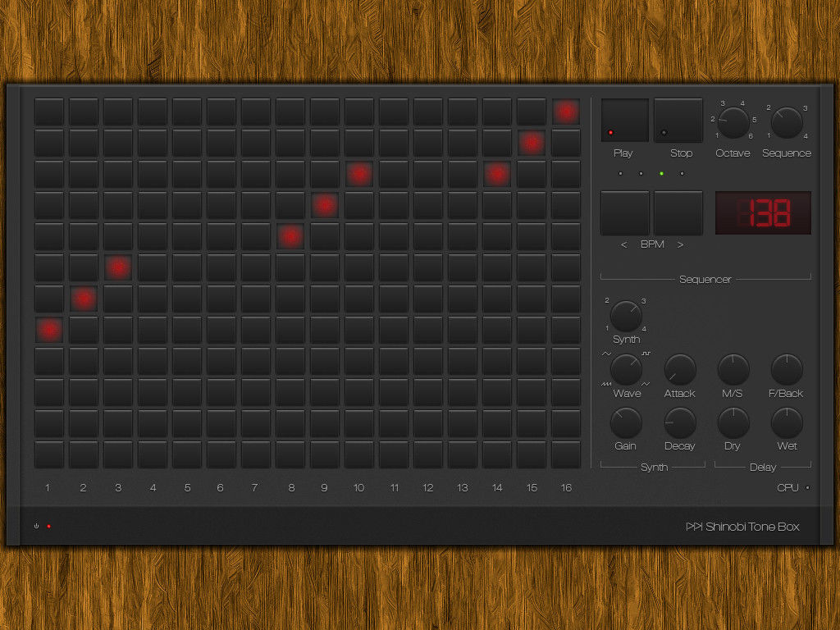This screenshot has width=840, height=630.
Task: Halt the sequence with the Stop pad
Action: click(678, 120)
